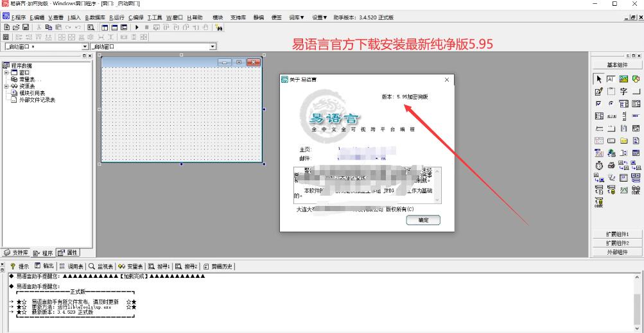Expand the 窗口 tree node
This screenshot has width=644, height=333.
coord(6,73)
